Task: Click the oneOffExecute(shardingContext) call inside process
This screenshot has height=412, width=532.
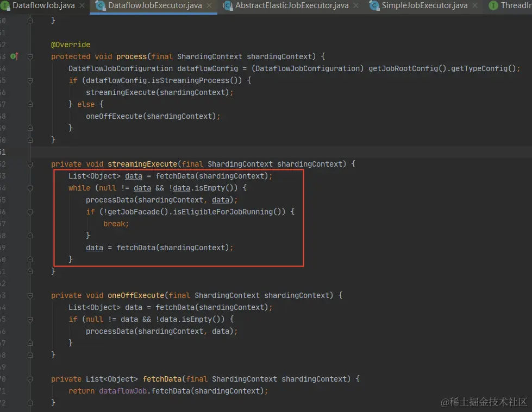Action: [x=151, y=116]
